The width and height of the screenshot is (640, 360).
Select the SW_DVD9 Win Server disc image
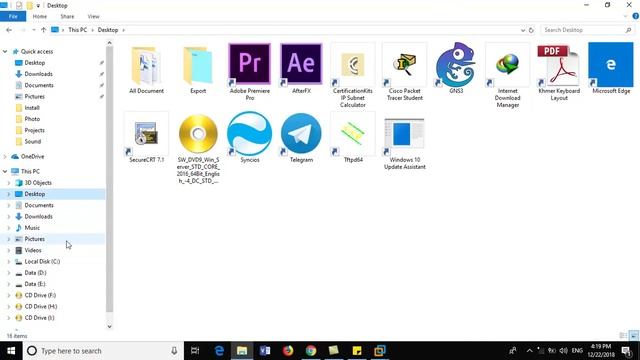198,149
